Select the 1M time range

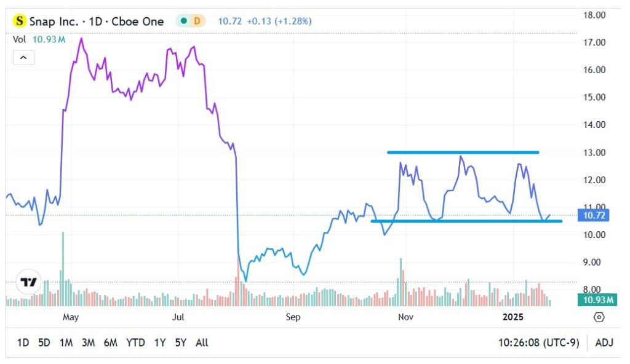[66, 342]
